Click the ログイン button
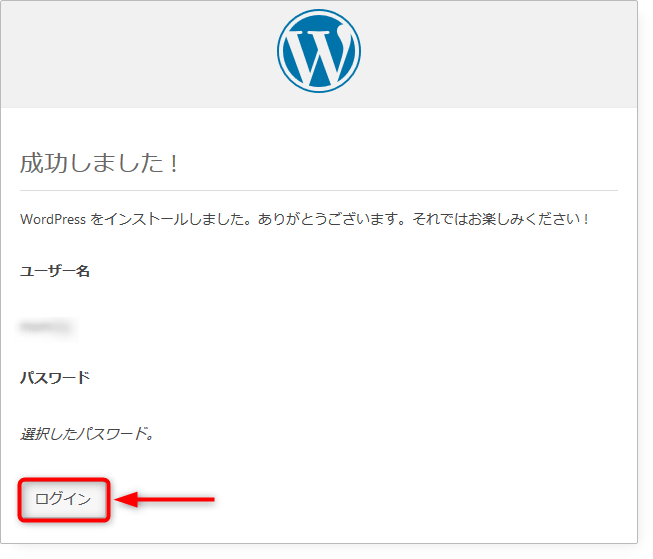 click(x=63, y=499)
